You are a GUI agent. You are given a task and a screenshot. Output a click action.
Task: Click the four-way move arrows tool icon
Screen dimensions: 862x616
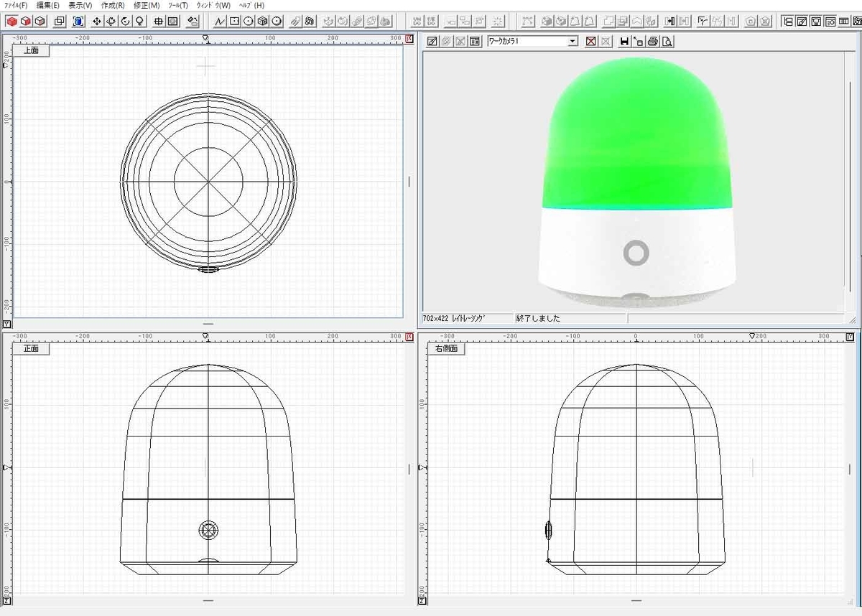(98, 21)
